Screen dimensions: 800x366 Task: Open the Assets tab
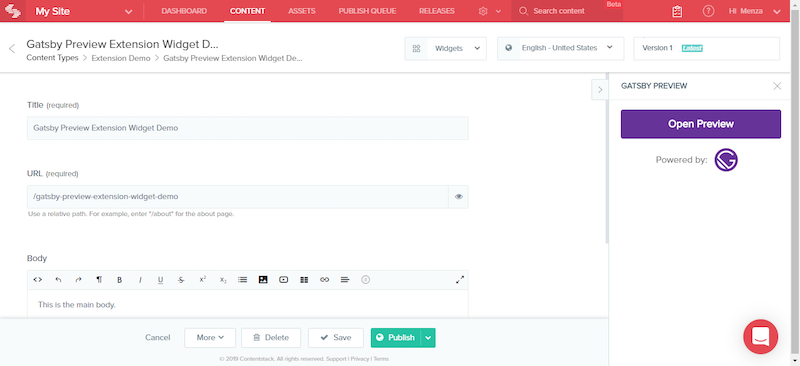302,11
